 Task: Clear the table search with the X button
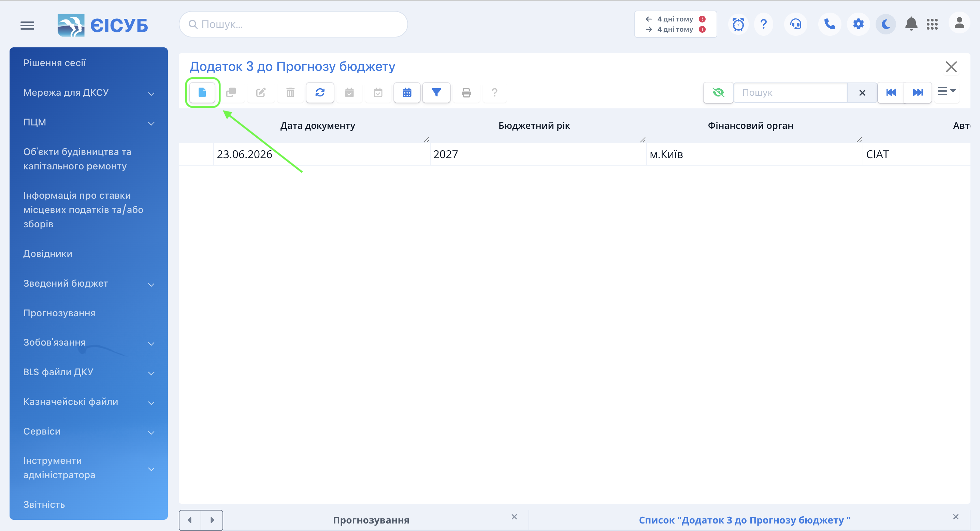coord(862,93)
